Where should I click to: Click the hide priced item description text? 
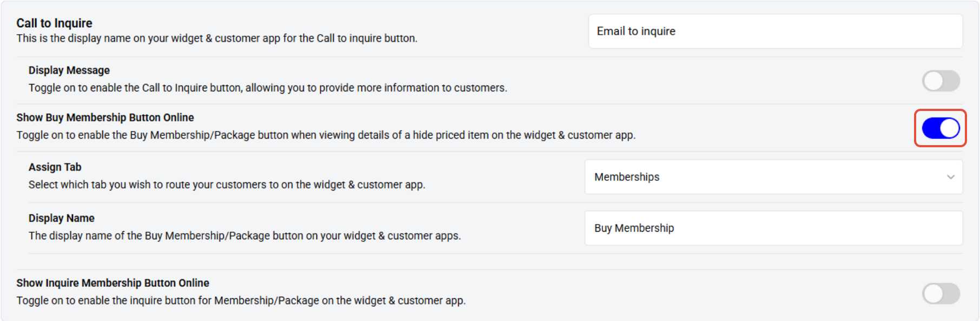click(x=326, y=135)
